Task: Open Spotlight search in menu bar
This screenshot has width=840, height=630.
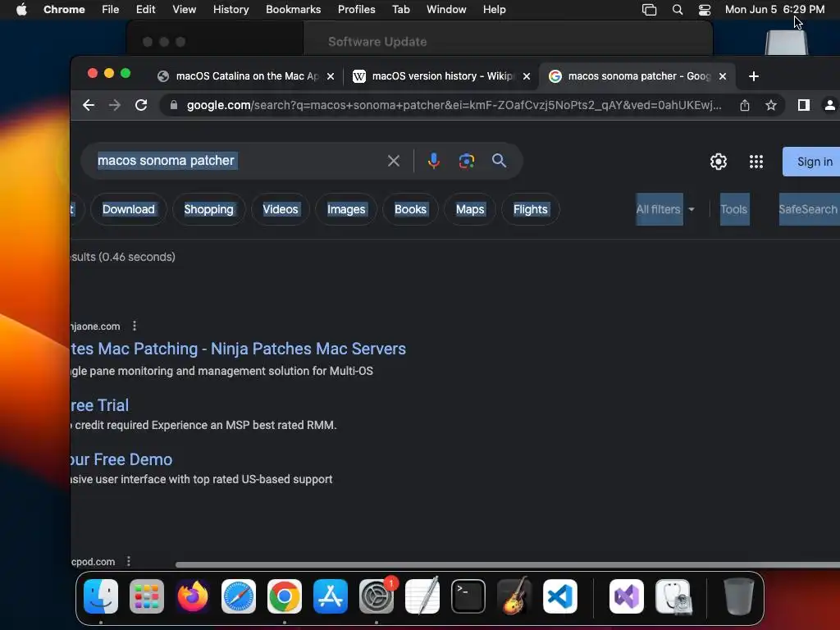Action: click(x=677, y=10)
